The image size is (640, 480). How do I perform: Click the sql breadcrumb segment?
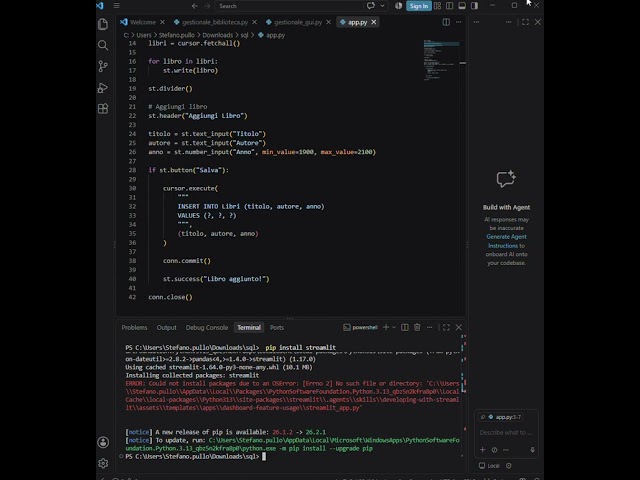pos(244,35)
